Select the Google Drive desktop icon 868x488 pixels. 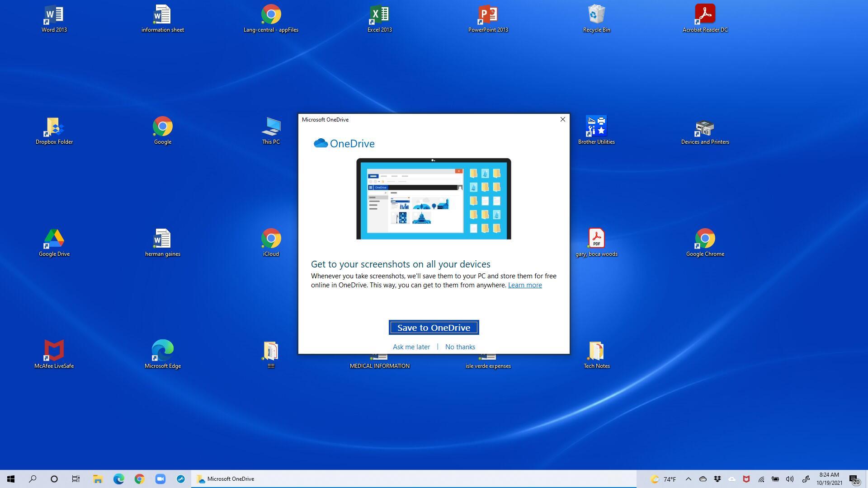pos(54,243)
